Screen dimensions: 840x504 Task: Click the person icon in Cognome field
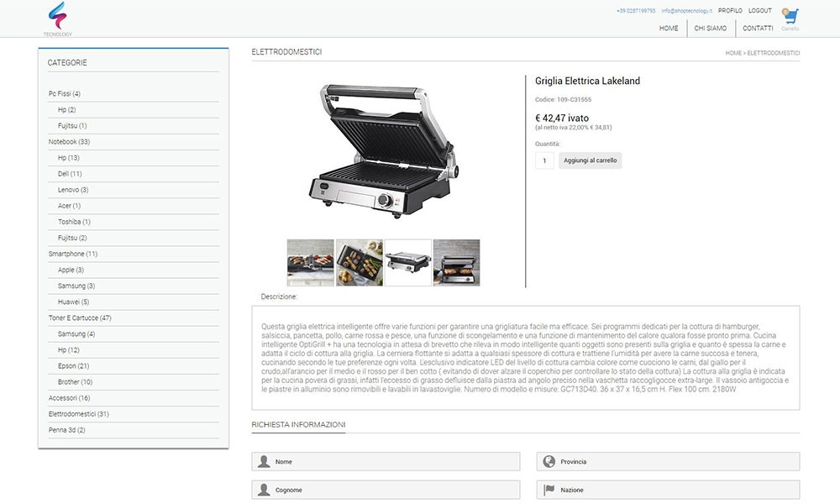tap(264, 490)
